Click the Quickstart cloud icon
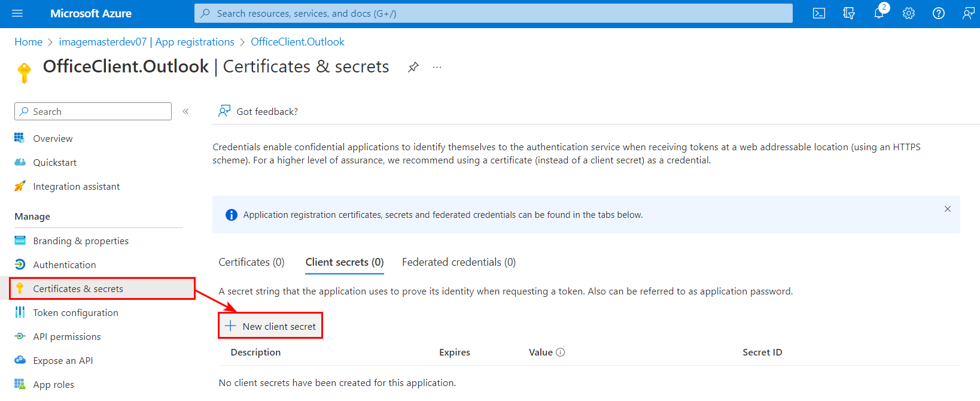The image size is (980, 401). click(20, 162)
